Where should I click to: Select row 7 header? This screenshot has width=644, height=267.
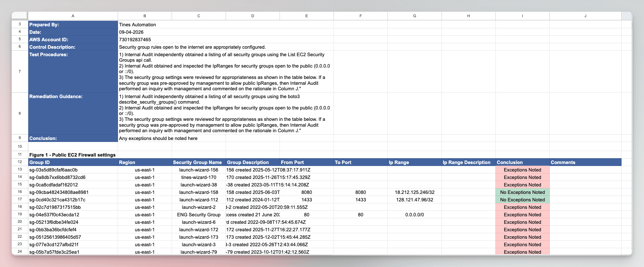point(20,71)
